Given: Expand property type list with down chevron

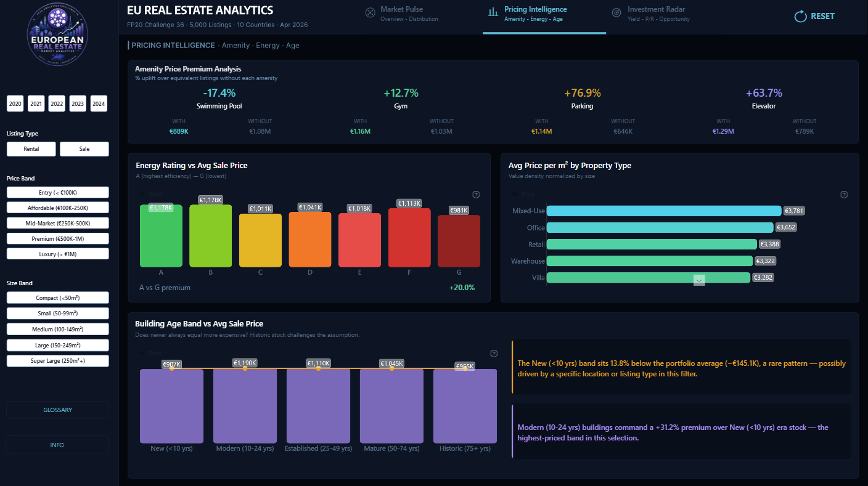Looking at the screenshot, I should 699,280.
